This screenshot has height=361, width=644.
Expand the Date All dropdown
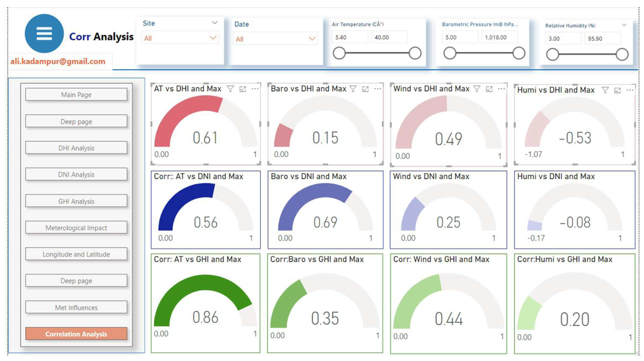tap(312, 39)
